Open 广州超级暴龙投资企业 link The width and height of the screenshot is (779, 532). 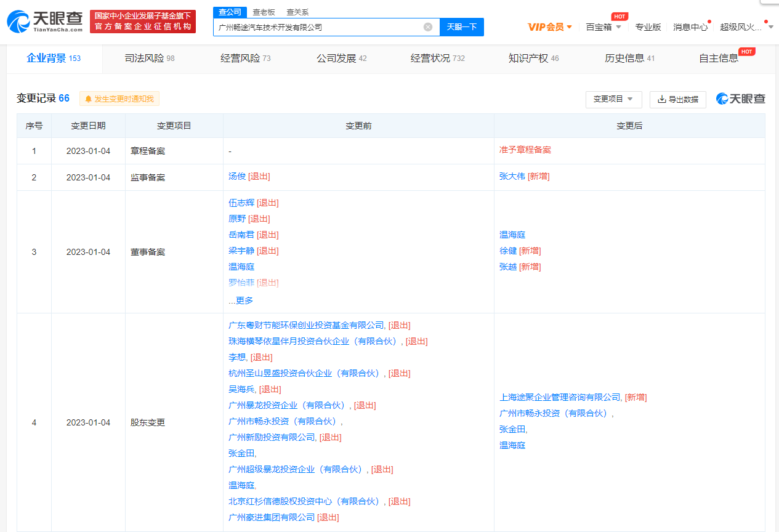coord(297,469)
